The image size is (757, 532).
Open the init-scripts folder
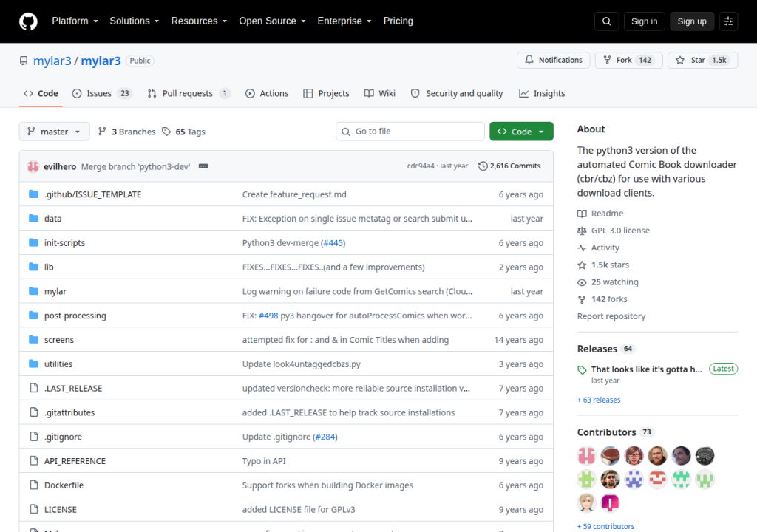click(x=64, y=243)
